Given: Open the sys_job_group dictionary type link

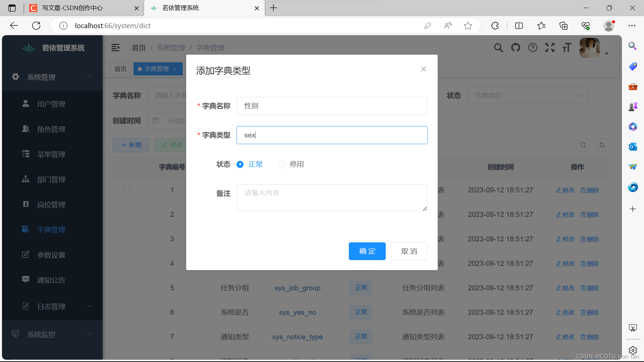Looking at the screenshot, I should 298,288.
